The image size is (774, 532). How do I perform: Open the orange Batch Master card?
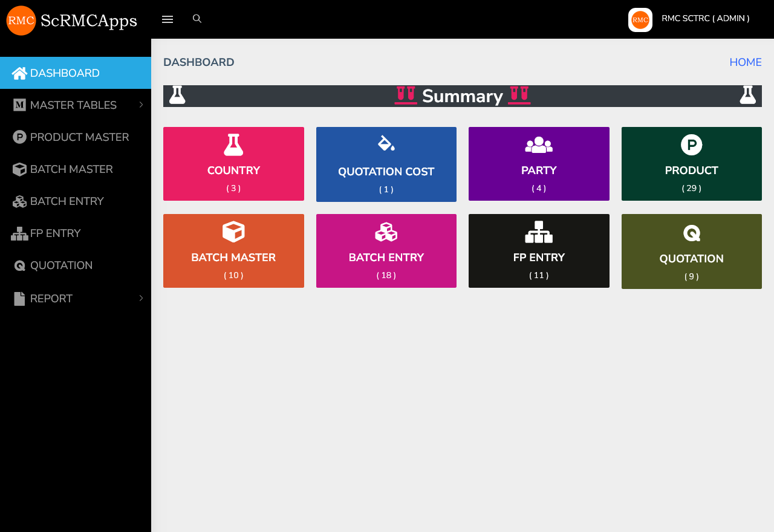233,251
